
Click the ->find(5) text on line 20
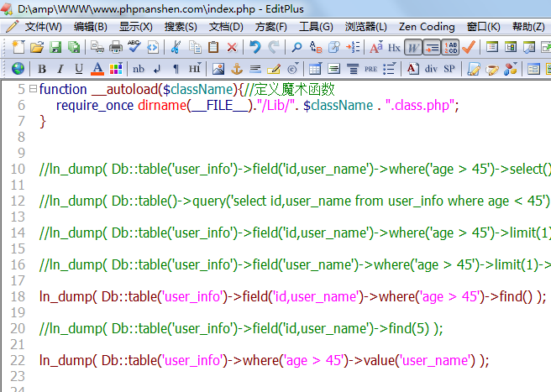click(x=403, y=329)
